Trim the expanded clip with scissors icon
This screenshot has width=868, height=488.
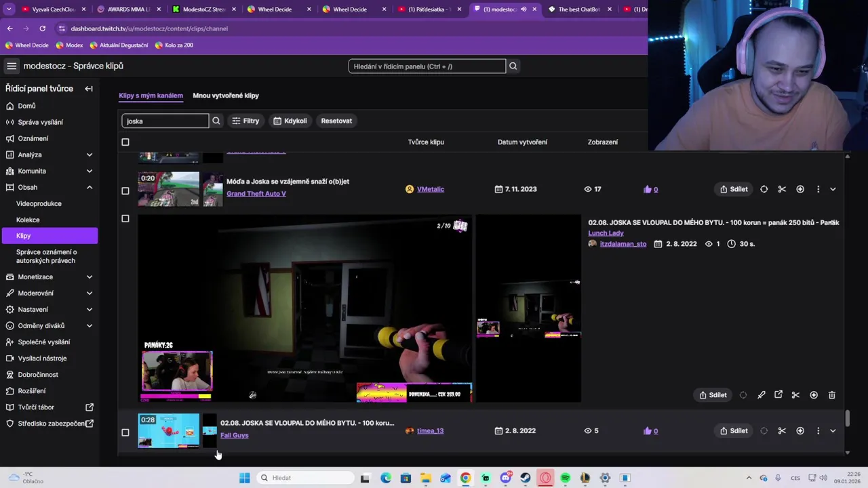click(x=796, y=395)
